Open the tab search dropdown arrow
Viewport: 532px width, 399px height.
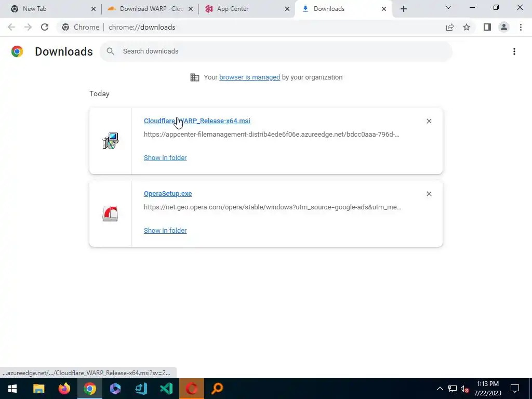click(x=448, y=7)
